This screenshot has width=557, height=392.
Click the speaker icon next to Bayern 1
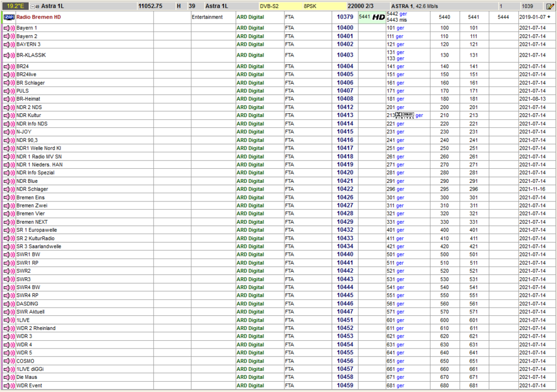[9, 28]
